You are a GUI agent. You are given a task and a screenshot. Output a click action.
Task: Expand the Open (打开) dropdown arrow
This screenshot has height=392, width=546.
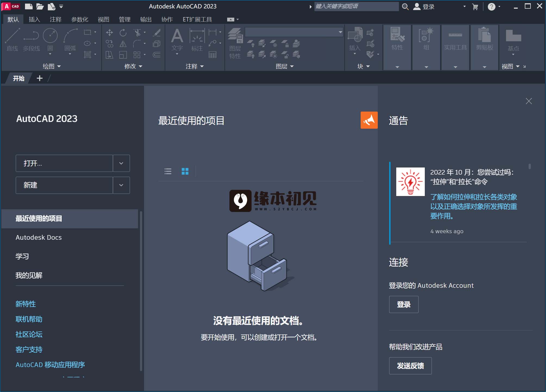pos(121,163)
